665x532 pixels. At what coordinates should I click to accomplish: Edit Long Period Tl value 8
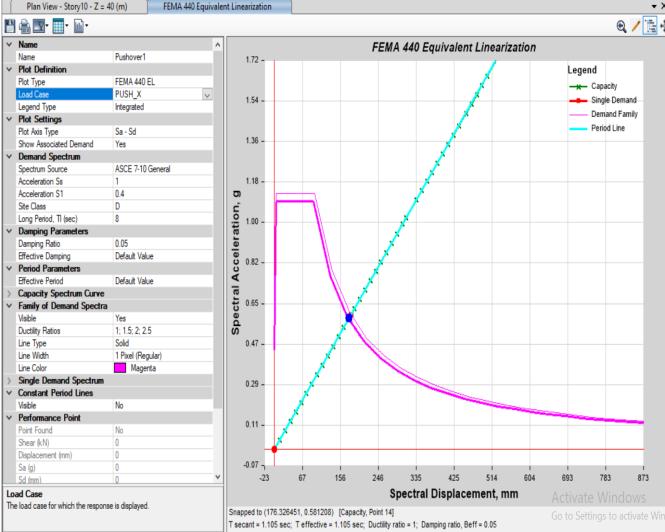pos(163,219)
